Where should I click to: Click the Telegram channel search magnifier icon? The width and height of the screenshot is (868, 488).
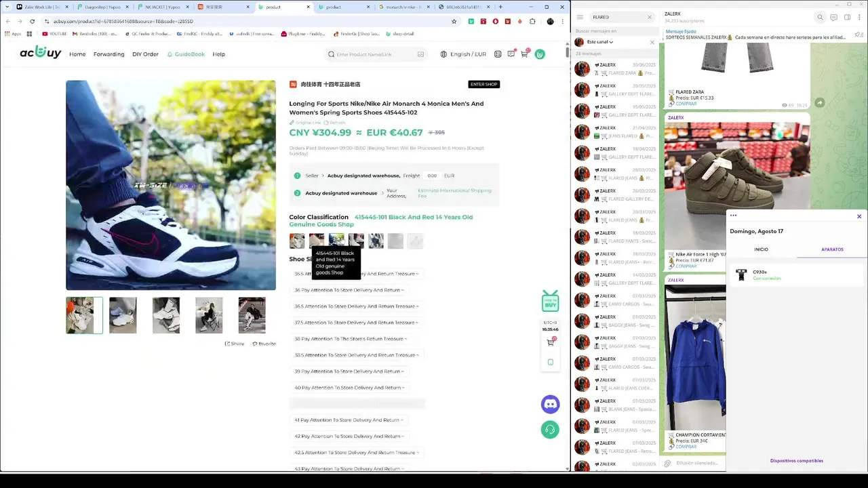click(x=820, y=17)
